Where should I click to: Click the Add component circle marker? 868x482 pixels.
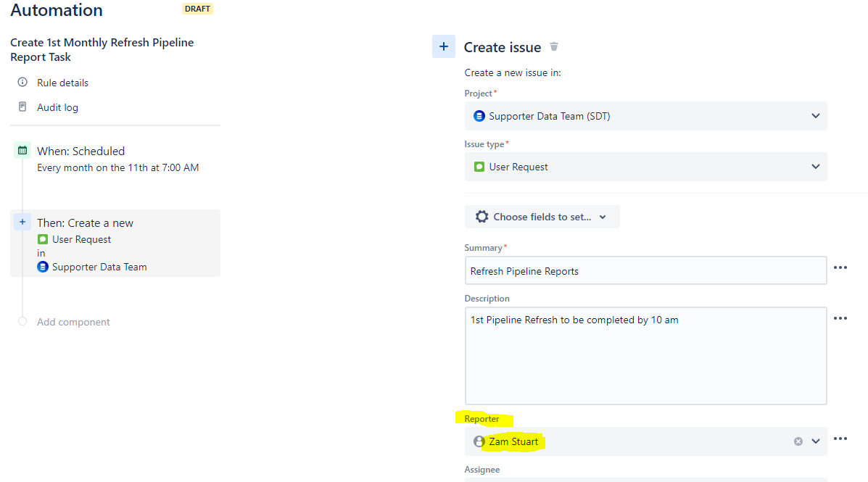pos(22,322)
